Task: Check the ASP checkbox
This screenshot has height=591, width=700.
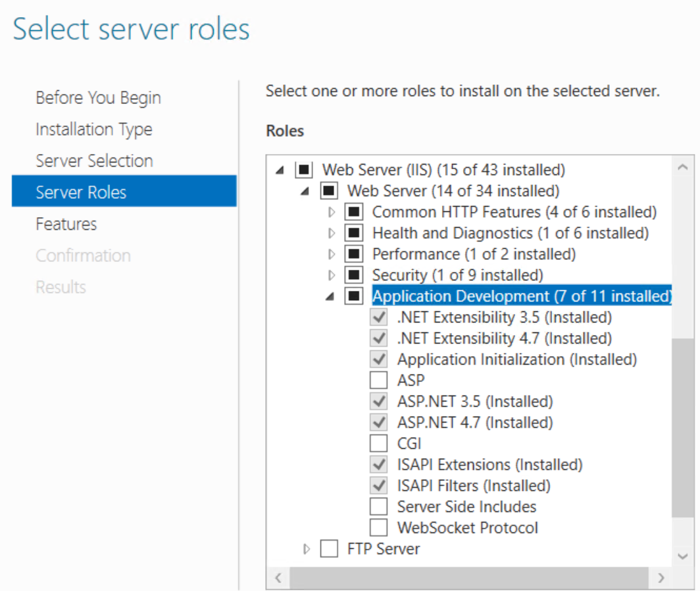Action: 378,380
